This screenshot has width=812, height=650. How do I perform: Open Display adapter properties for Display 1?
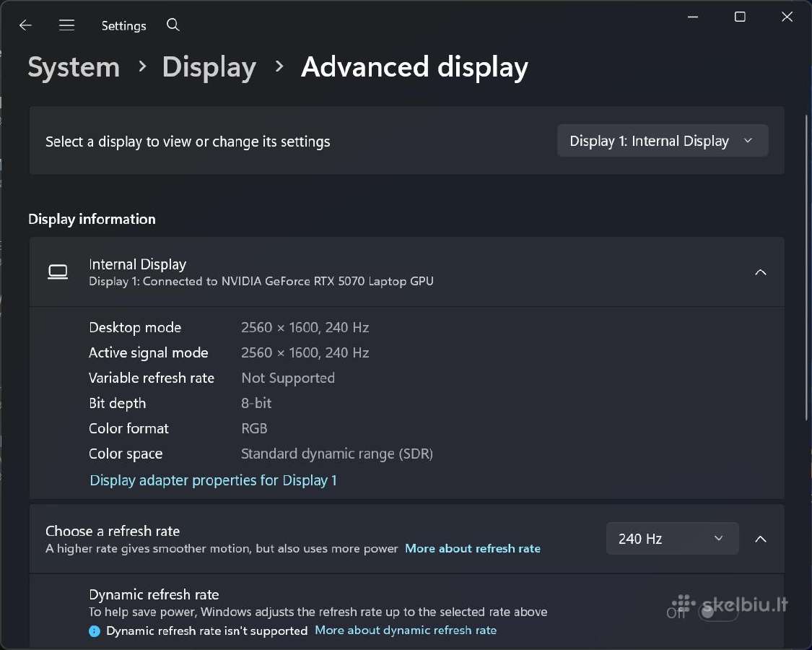click(213, 480)
